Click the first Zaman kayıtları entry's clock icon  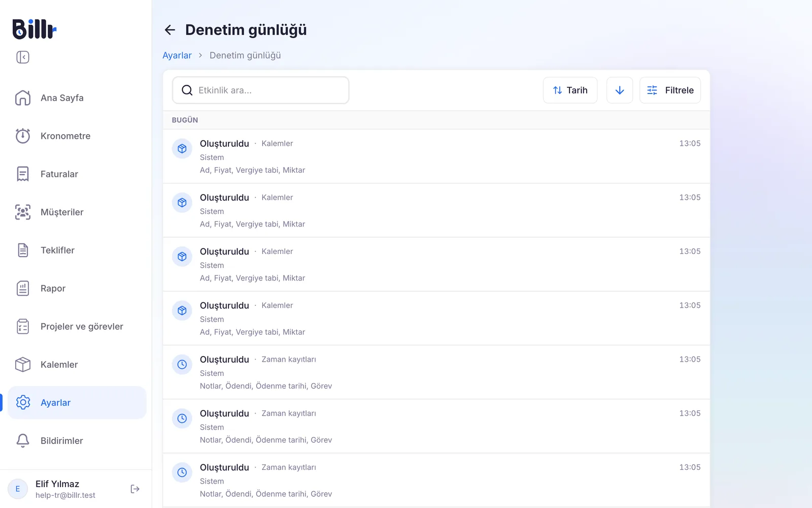pos(182,365)
